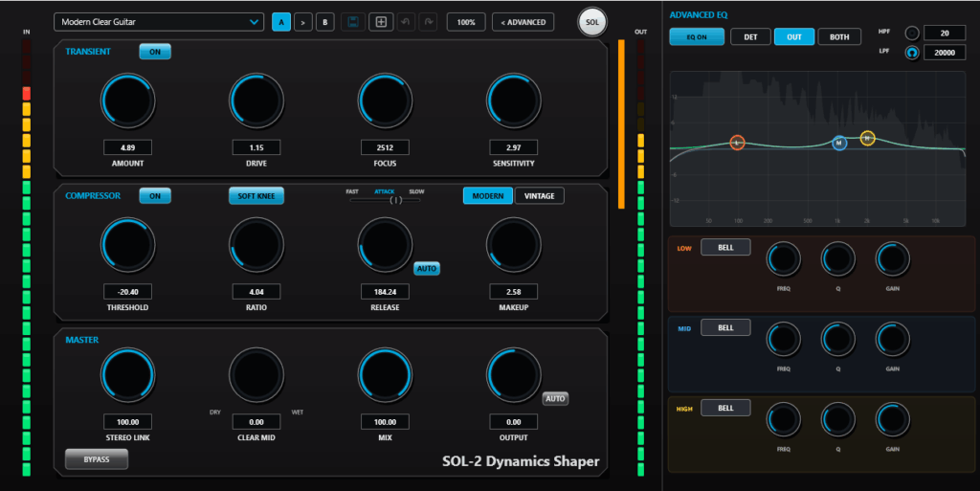Click the round SOL logo button
Screen dimensions: 980x491
tap(591, 22)
